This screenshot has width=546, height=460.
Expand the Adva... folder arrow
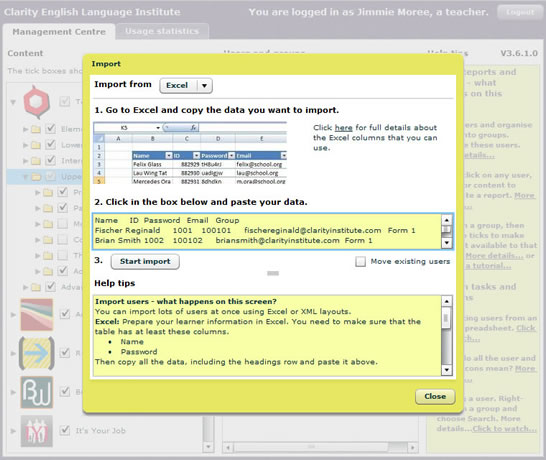[x=25, y=287]
